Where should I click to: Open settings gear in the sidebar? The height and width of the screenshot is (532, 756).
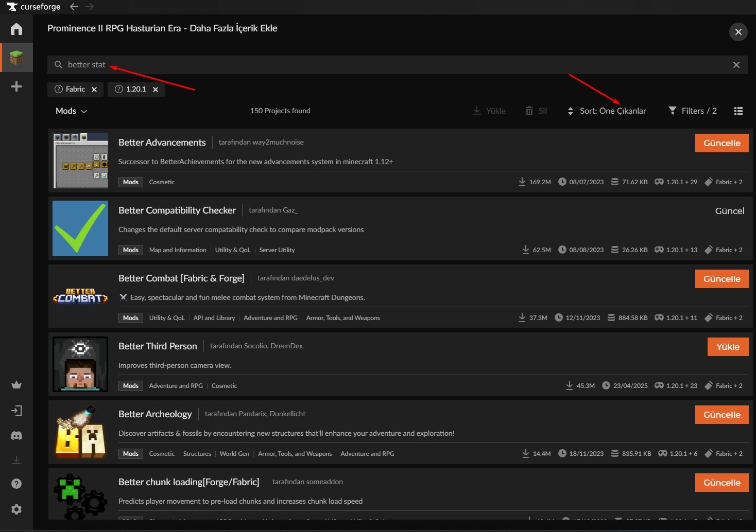[x=16, y=509]
